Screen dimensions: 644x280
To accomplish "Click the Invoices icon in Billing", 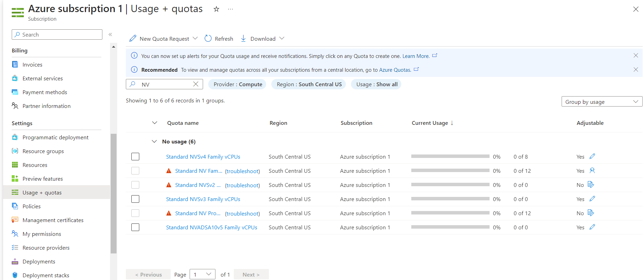I will (x=15, y=64).
